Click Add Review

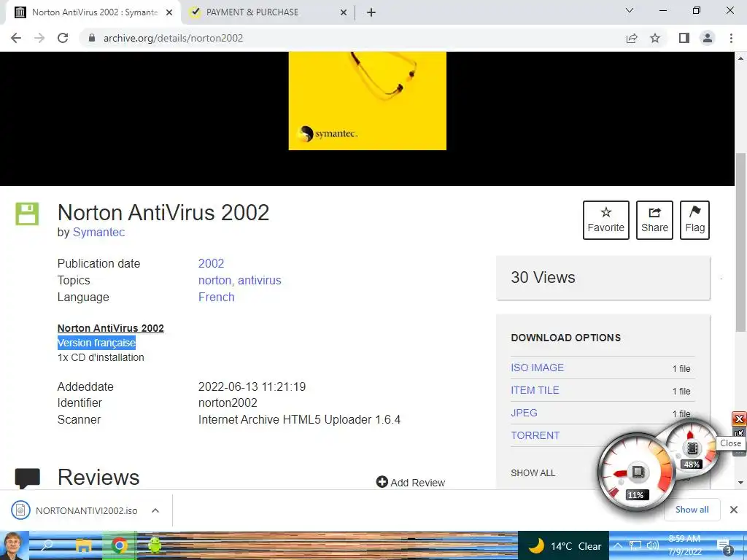pos(411,483)
